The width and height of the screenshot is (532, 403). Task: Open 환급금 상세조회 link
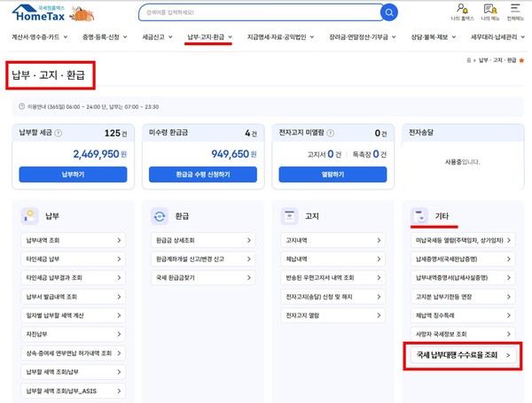point(202,239)
